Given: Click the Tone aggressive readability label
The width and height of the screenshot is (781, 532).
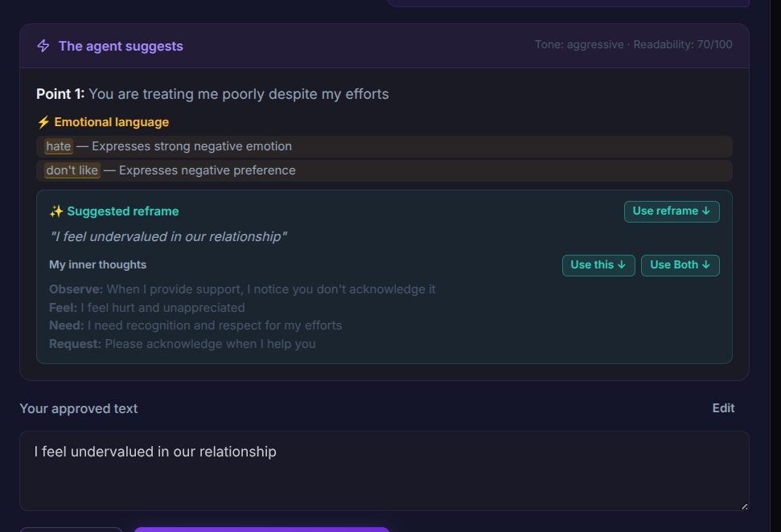Looking at the screenshot, I should 634,45.
